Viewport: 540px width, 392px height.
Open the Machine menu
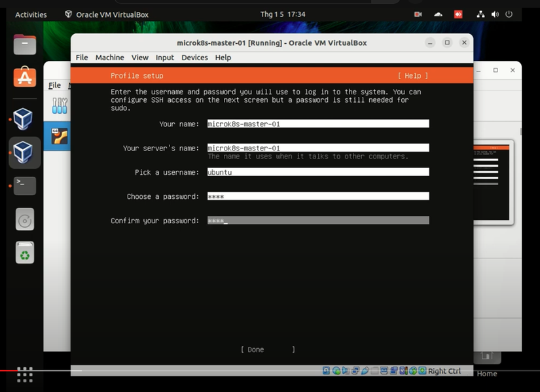pyautogui.click(x=109, y=58)
